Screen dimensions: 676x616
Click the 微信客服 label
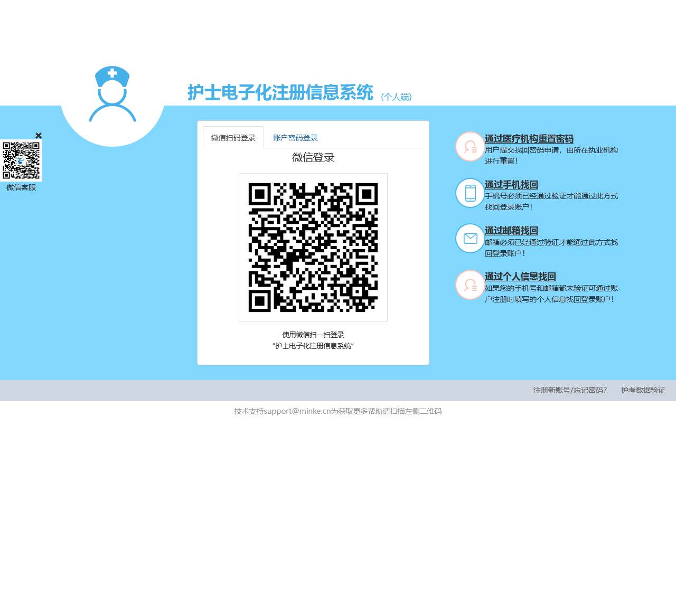pyautogui.click(x=21, y=187)
